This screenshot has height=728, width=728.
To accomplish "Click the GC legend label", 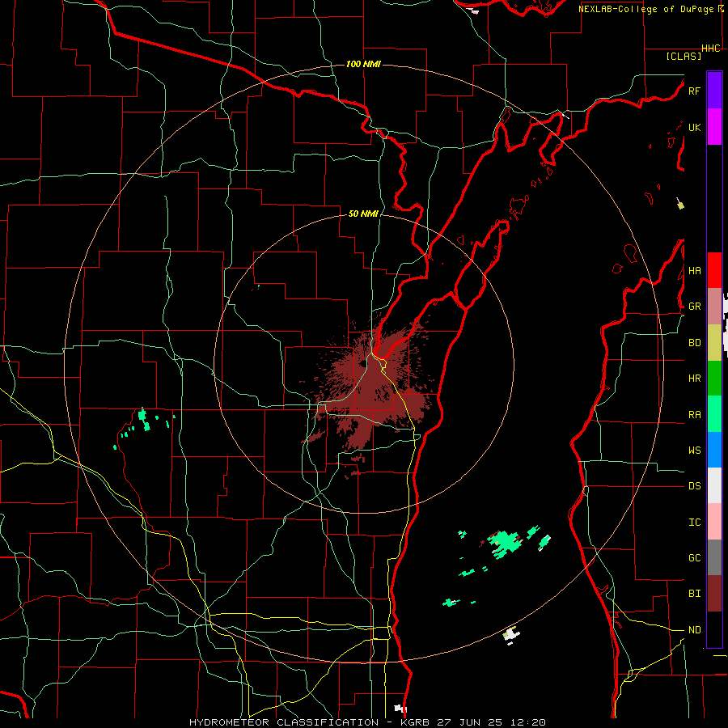I will pyautogui.click(x=694, y=558).
